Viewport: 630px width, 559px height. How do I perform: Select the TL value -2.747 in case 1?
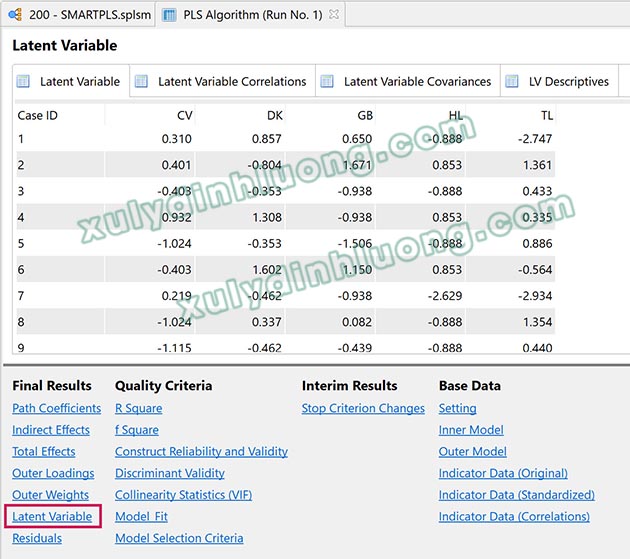click(x=535, y=139)
